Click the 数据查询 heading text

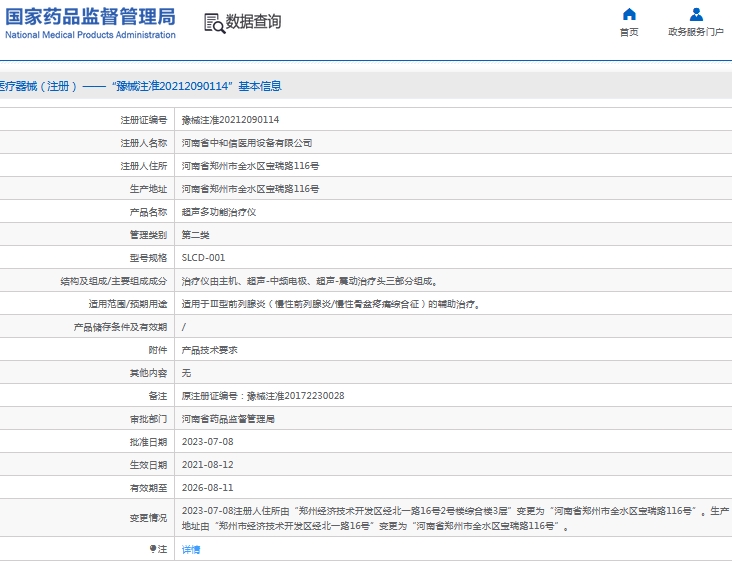(x=253, y=21)
